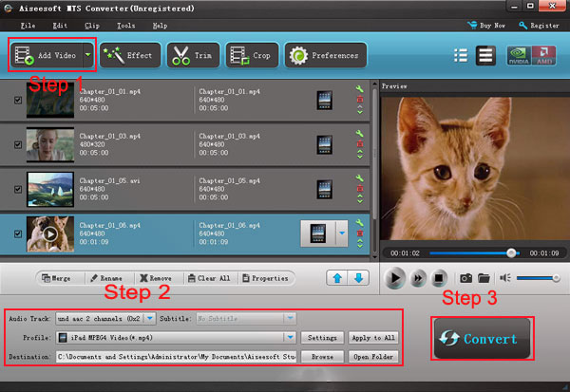Click wrench settings icon for Chapter_01_05 row
The height and width of the screenshot is (392, 570).
tap(359, 178)
